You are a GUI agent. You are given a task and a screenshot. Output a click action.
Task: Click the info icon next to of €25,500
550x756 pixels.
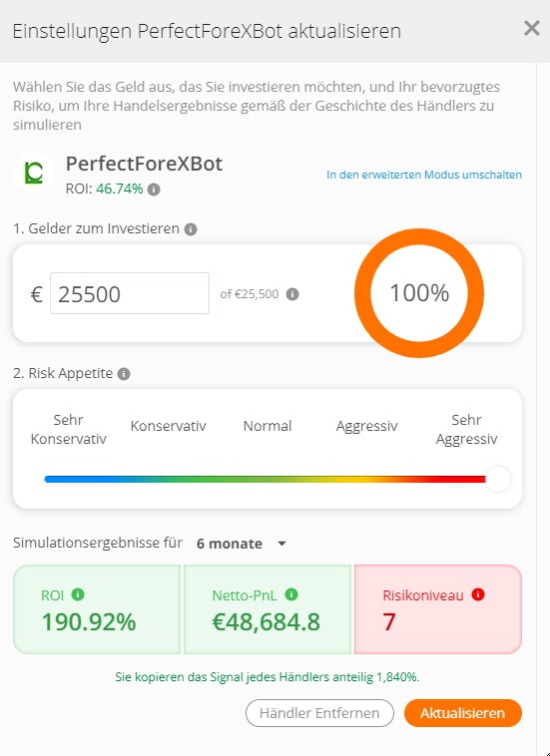292,294
